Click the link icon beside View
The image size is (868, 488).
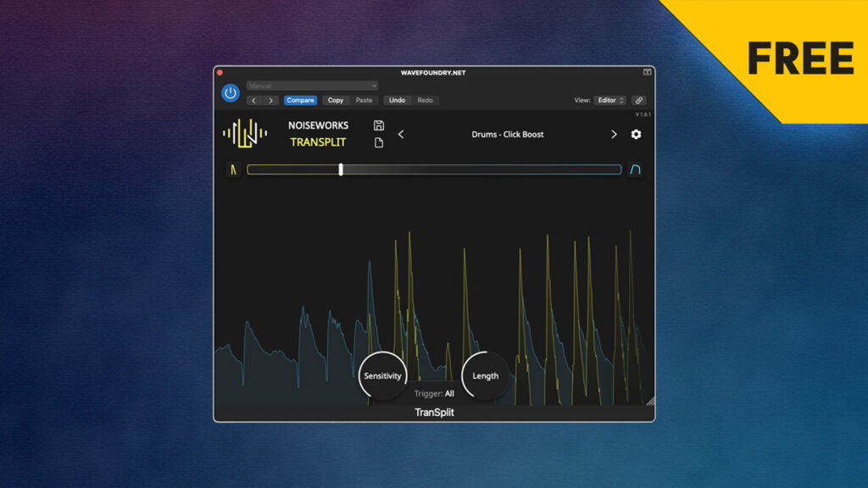click(638, 100)
